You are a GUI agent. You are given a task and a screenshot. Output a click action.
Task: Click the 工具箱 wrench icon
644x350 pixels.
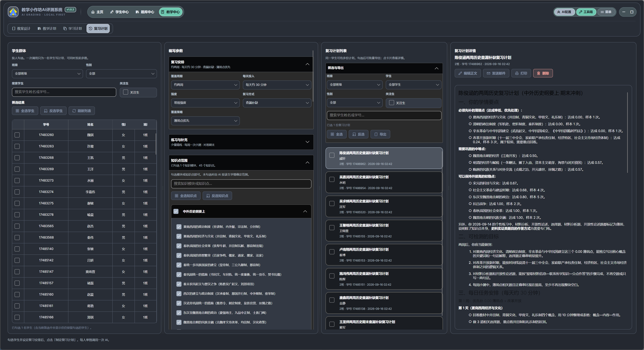[x=580, y=12]
